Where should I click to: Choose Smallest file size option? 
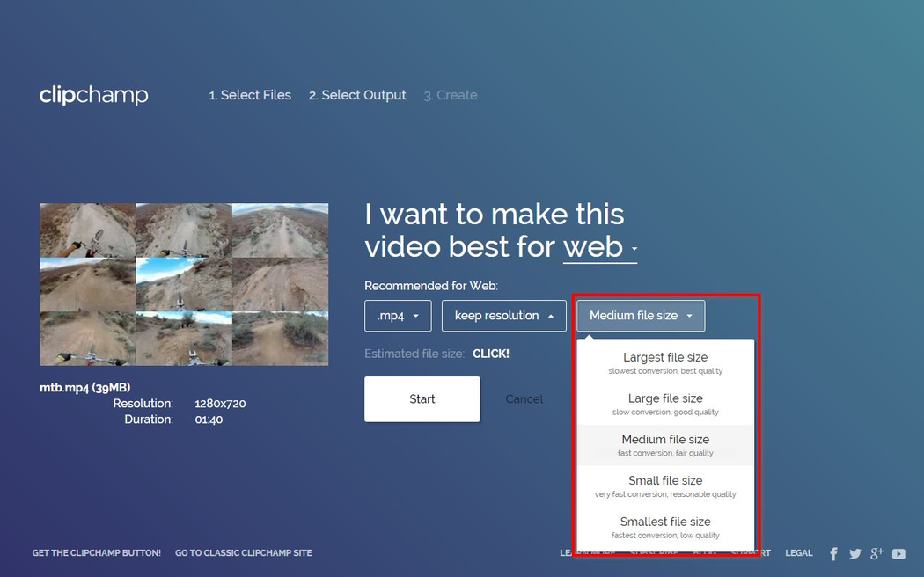click(665, 527)
